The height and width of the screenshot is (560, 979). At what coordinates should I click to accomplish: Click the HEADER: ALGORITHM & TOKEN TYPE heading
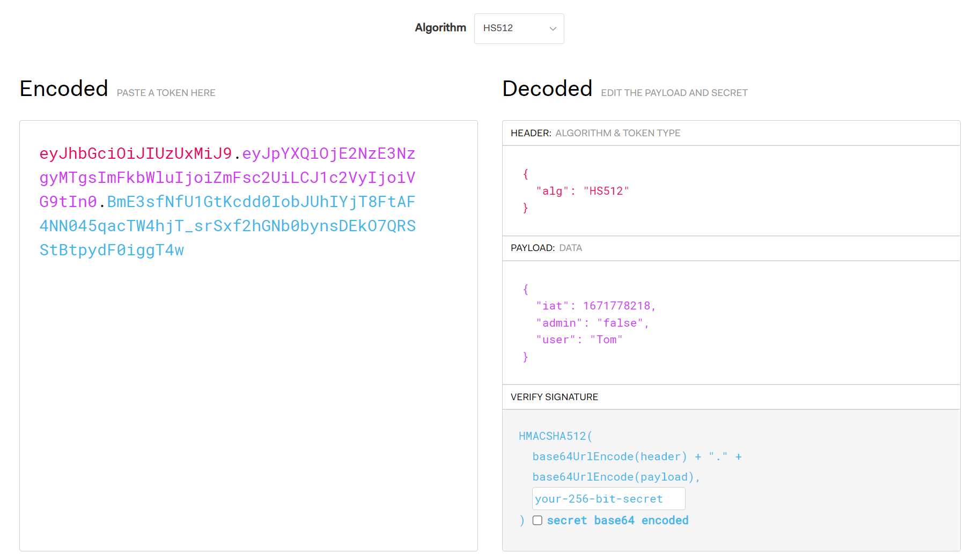(595, 133)
